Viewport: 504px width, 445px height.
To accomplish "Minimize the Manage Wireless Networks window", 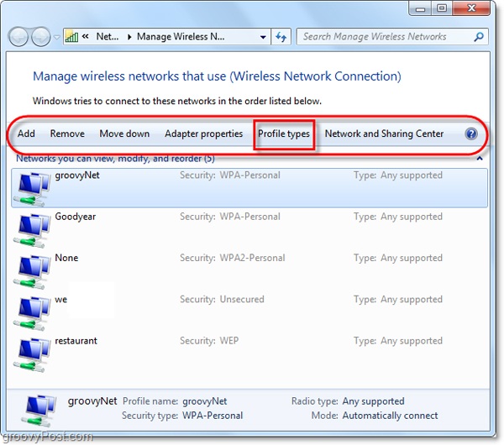I will 420,8.
